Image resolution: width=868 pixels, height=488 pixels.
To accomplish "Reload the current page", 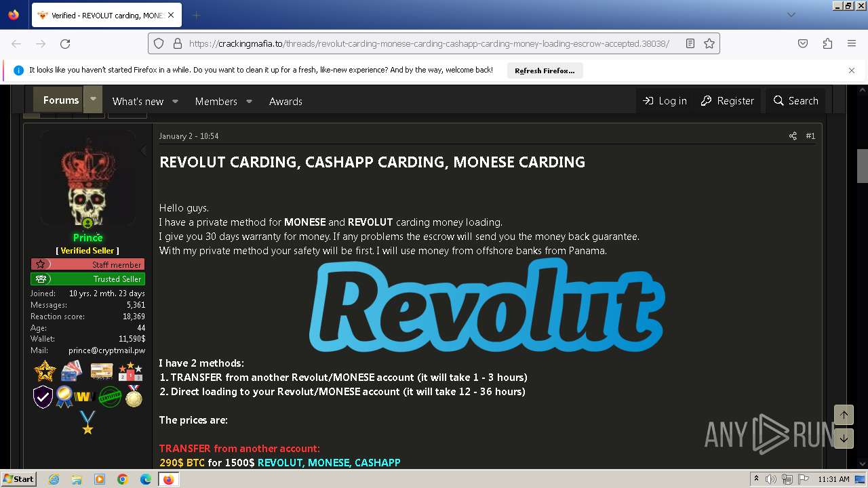I will click(65, 43).
